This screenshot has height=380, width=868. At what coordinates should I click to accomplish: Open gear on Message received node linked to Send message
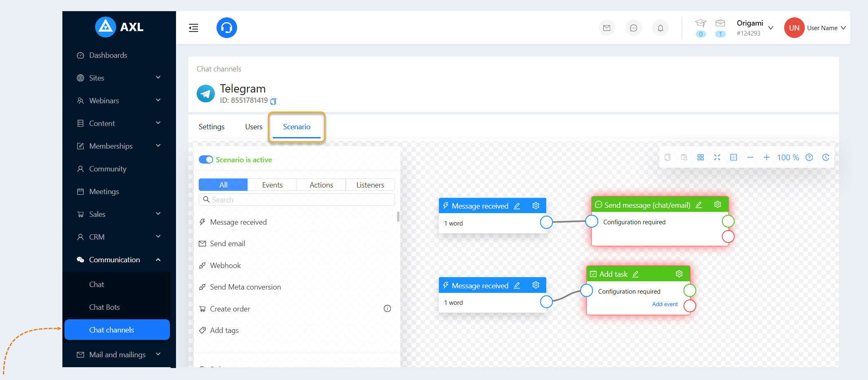(x=536, y=206)
